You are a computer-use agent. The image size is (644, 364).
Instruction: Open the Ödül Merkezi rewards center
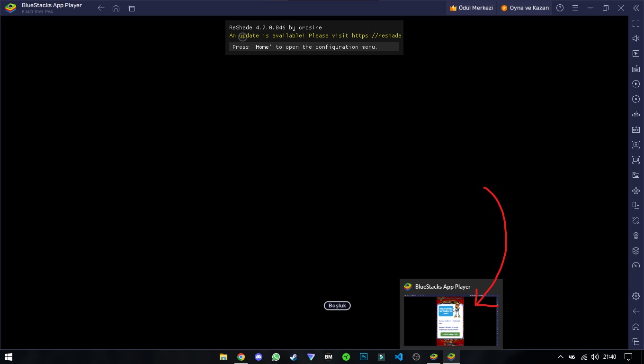471,8
